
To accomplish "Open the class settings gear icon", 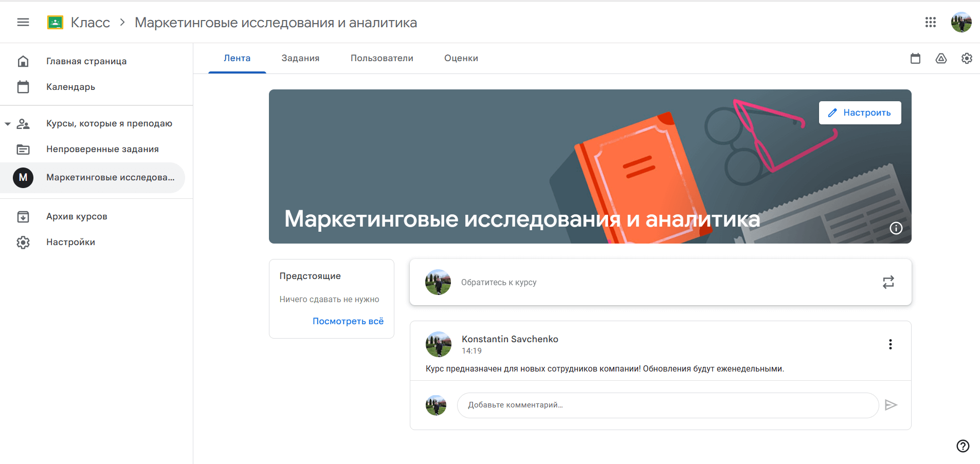I will tap(967, 59).
